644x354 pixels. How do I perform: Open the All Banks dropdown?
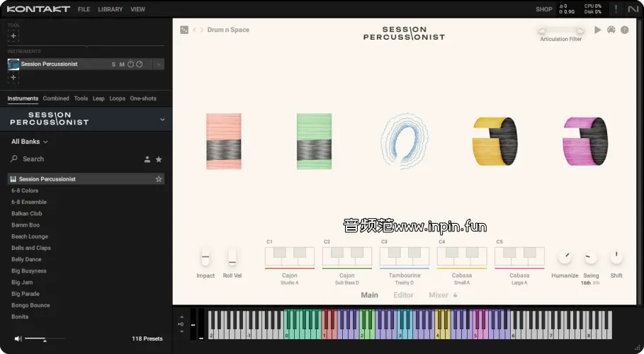(30, 142)
